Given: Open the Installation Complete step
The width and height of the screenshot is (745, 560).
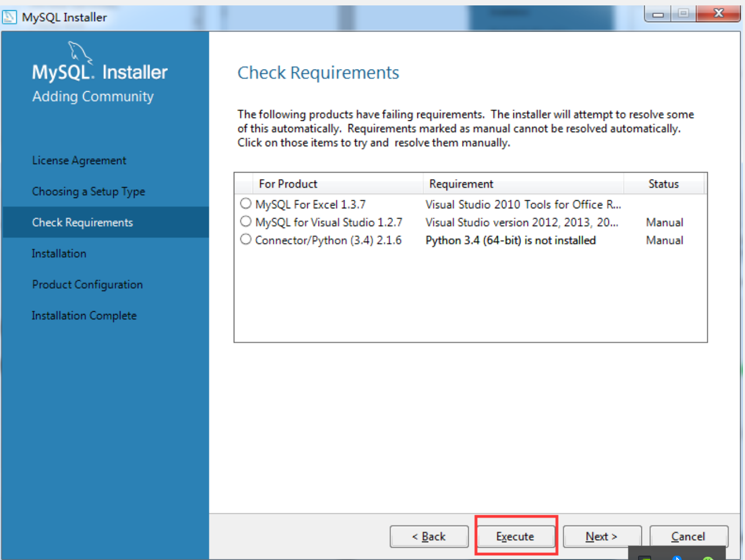Looking at the screenshot, I should [84, 316].
